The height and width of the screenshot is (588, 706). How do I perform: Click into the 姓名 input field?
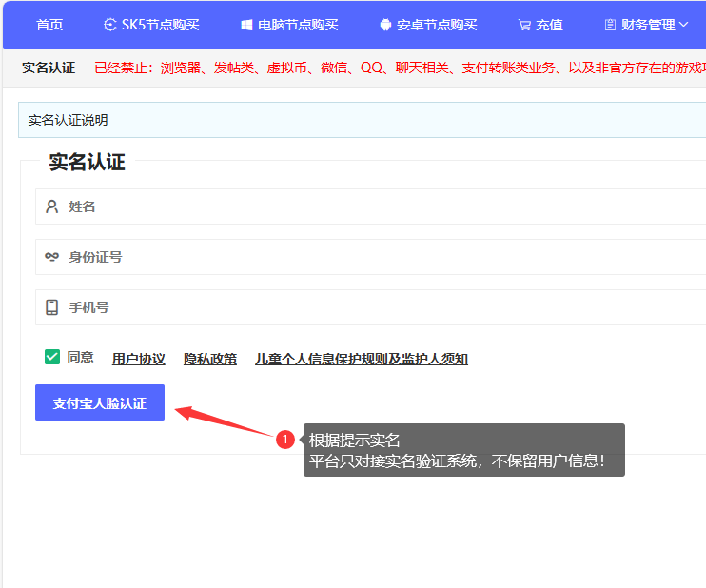click(381, 206)
